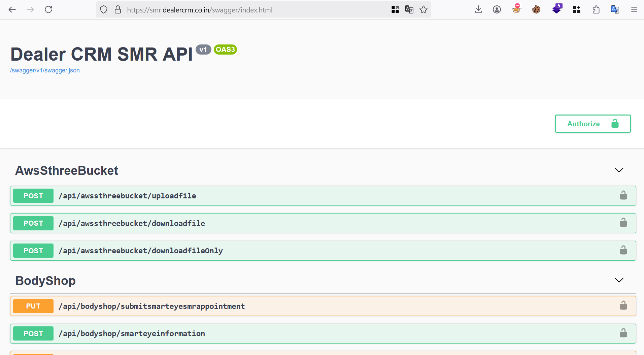
Task: Click the translate page icon in address bar
Action: [409, 10]
